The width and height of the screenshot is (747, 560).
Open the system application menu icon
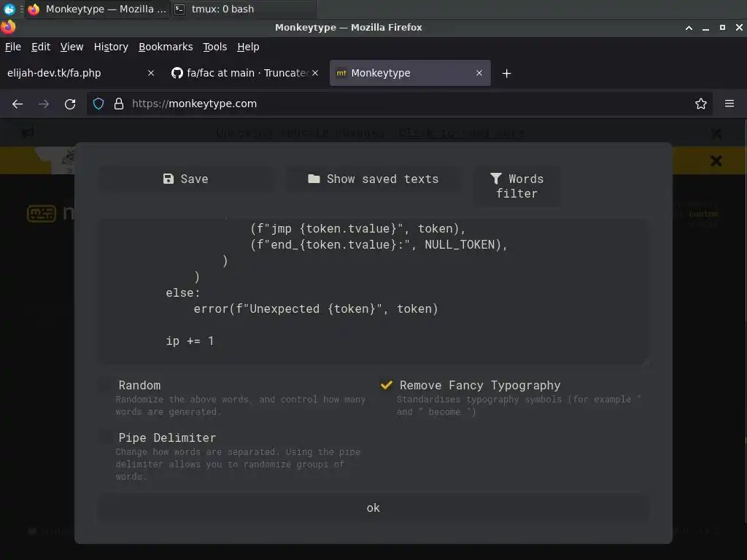click(x=9, y=9)
